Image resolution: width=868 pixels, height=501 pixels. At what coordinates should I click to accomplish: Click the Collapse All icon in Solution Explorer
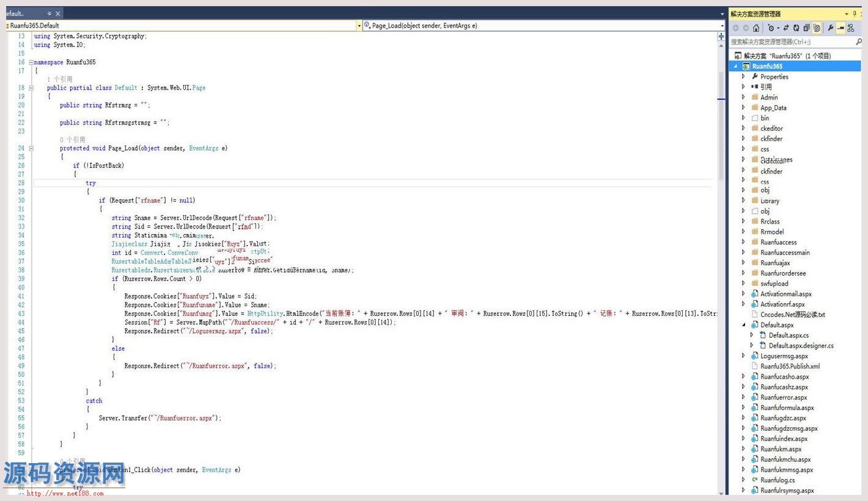tap(806, 28)
